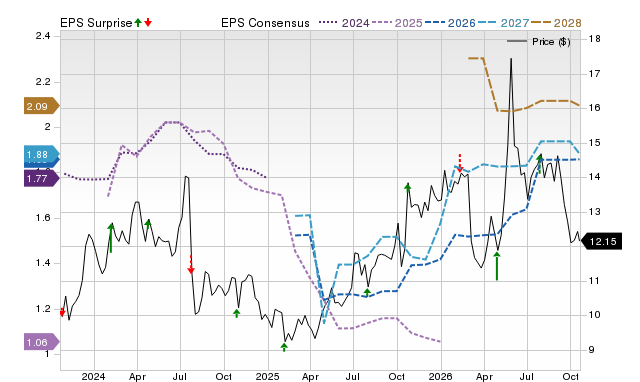The image size is (640, 382).
Task: Click the 2025 label on the time axis
Action: point(267,376)
